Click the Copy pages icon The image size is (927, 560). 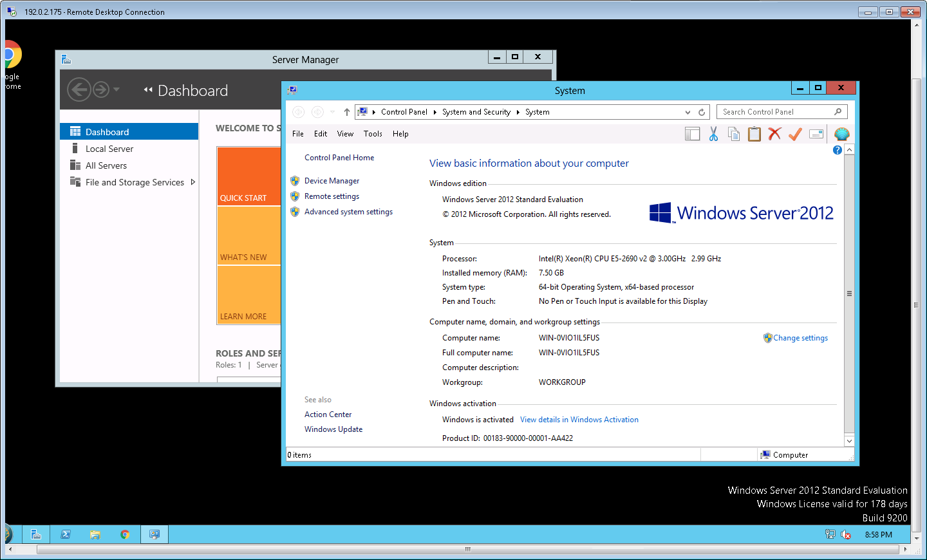(734, 134)
